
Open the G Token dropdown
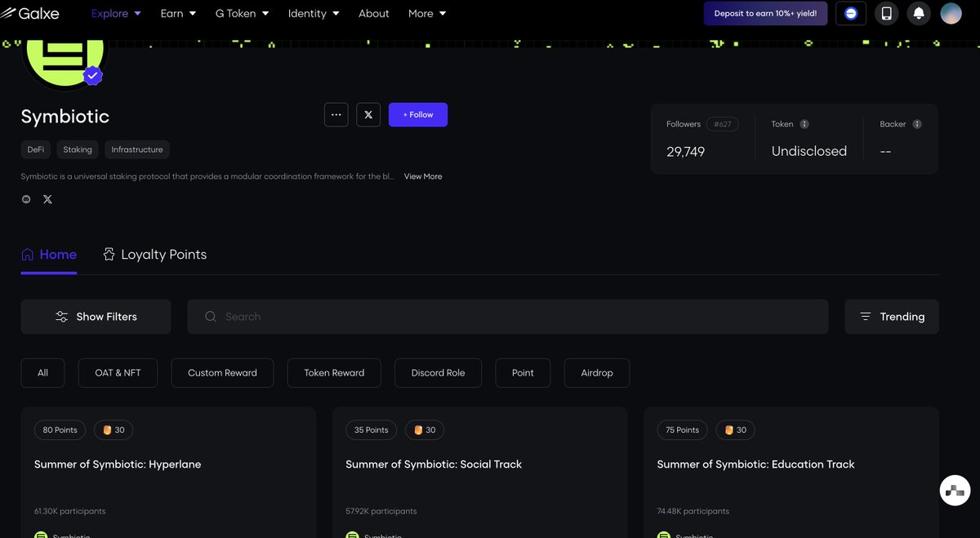pyautogui.click(x=242, y=13)
